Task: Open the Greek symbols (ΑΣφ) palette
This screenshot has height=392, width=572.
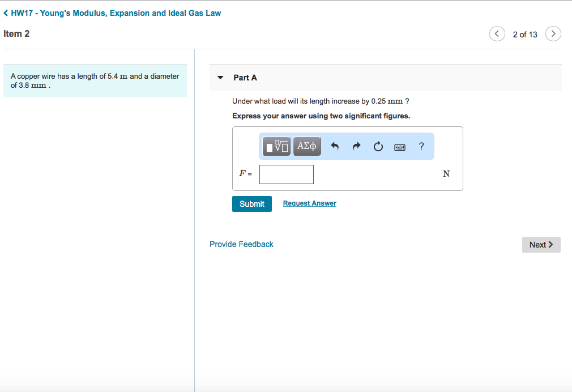Action: 306,146
